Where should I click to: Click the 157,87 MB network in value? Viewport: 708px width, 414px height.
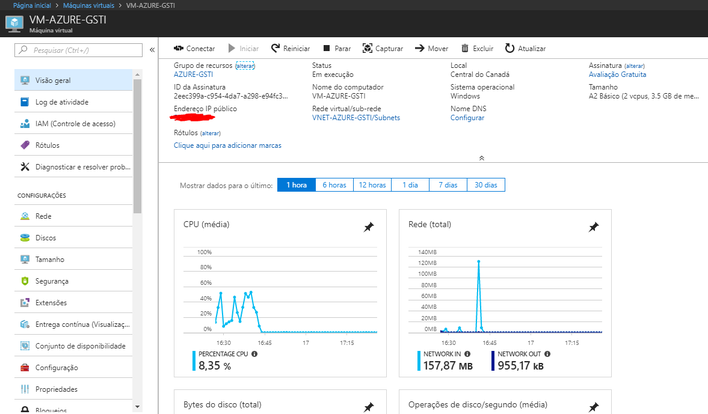click(448, 366)
